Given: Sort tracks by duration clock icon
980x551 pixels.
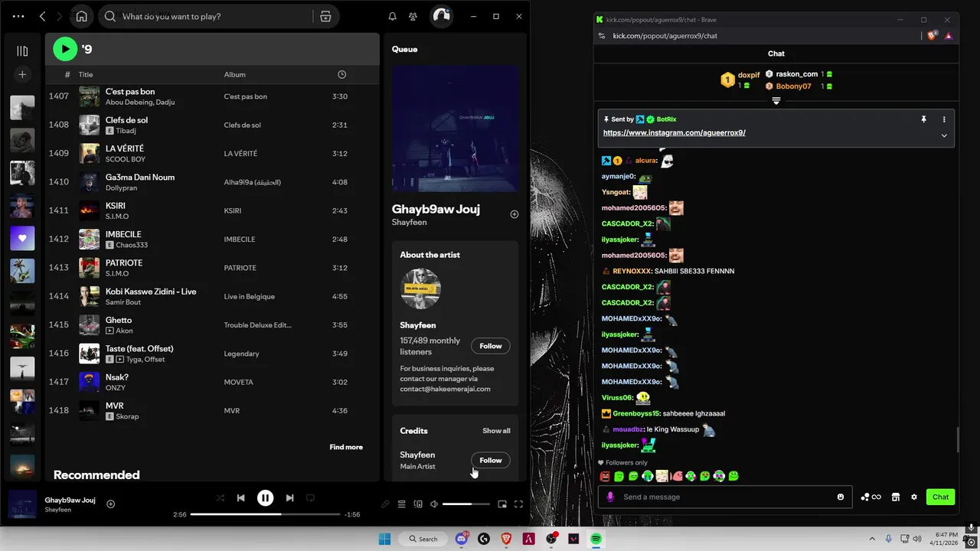Looking at the screenshot, I should pyautogui.click(x=341, y=74).
